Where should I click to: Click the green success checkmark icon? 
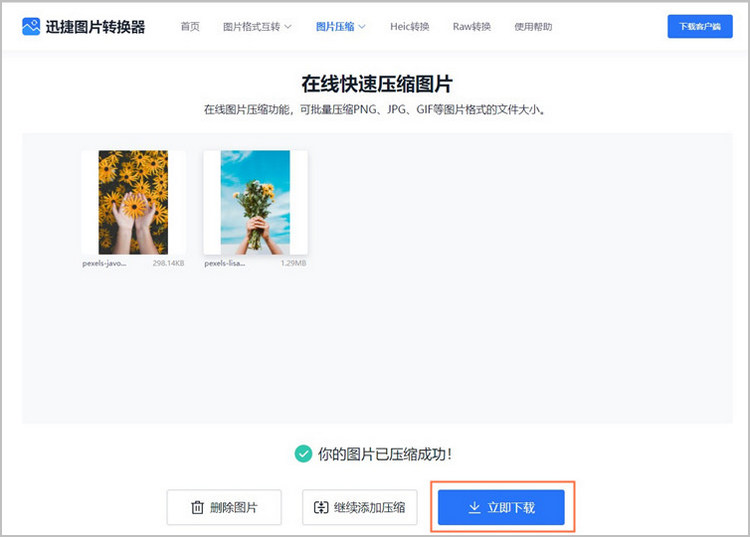(x=303, y=453)
